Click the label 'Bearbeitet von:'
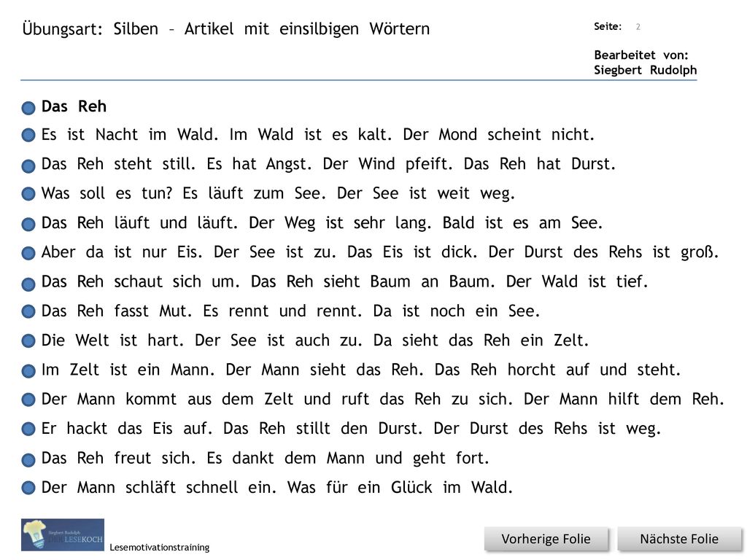 tap(640, 55)
